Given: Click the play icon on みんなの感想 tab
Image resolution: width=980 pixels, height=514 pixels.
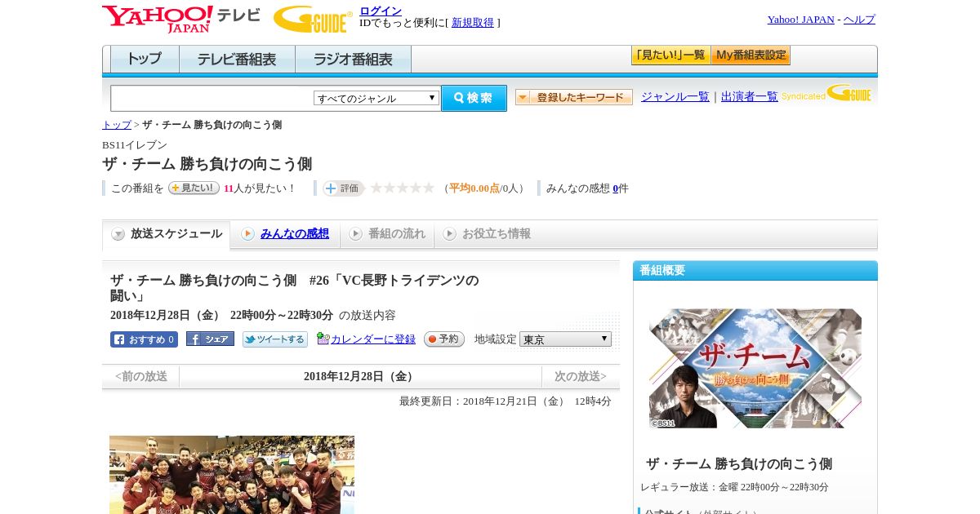Looking at the screenshot, I should 247,234.
